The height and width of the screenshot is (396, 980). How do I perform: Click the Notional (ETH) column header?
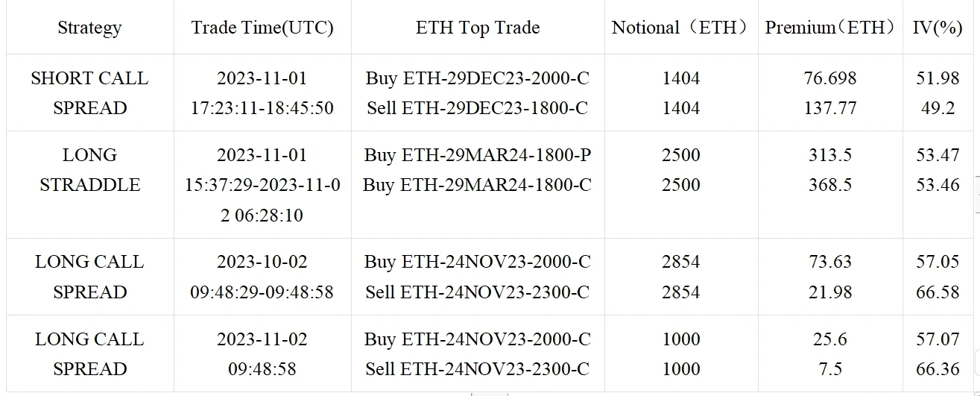click(680, 28)
